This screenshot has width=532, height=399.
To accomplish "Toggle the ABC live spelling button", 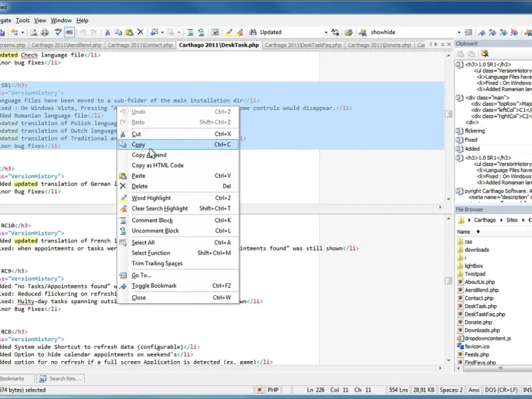I will point(69,32).
